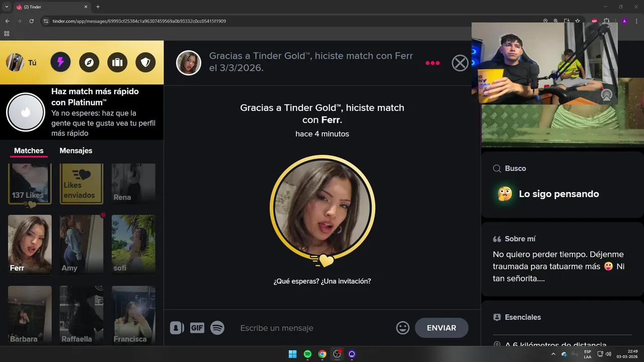Open match thumbnail sofi
Viewport: 644px width, 362px height.
click(133, 245)
